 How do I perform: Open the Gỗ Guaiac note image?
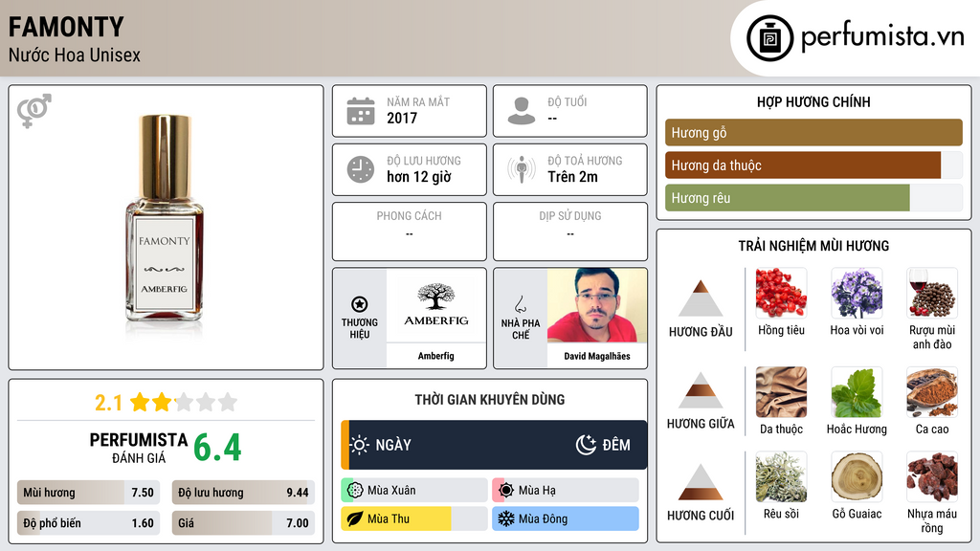(857, 476)
